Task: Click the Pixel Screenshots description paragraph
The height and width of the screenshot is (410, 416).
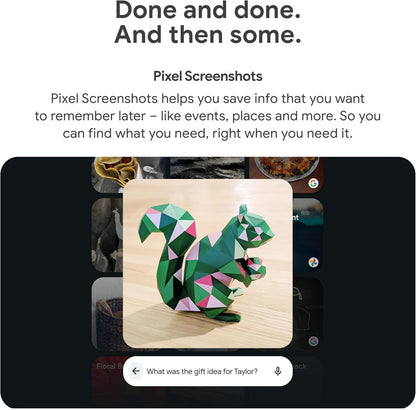Action: pos(208,116)
